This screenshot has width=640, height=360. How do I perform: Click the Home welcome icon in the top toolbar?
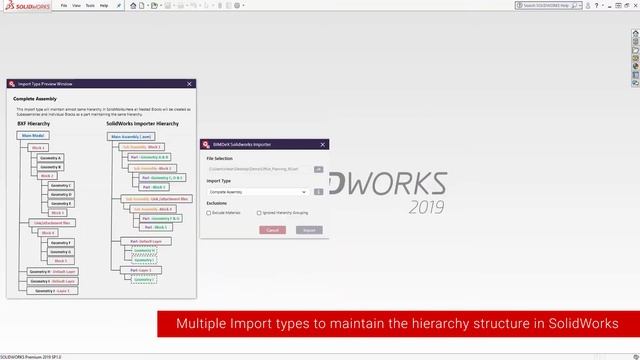(x=133, y=6)
